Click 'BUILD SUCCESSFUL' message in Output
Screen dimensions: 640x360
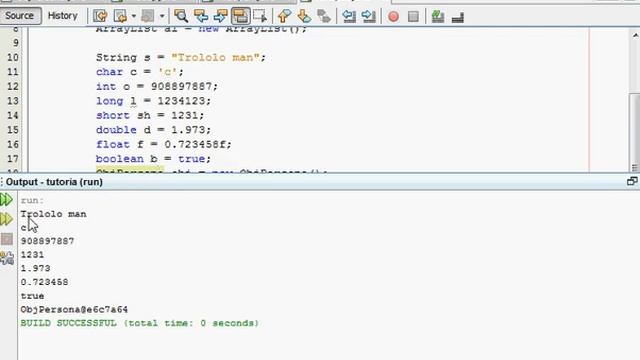(140, 323)
